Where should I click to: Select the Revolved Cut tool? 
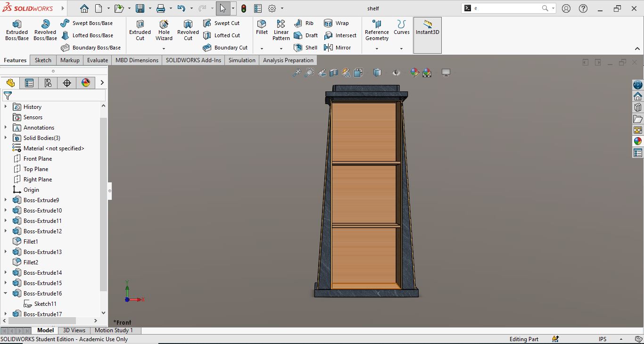click(188, 30)
